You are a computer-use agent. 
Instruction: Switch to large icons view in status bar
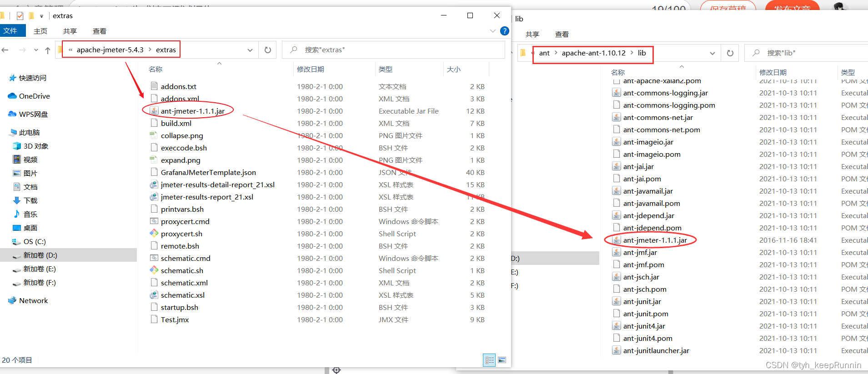coord(502,360)
